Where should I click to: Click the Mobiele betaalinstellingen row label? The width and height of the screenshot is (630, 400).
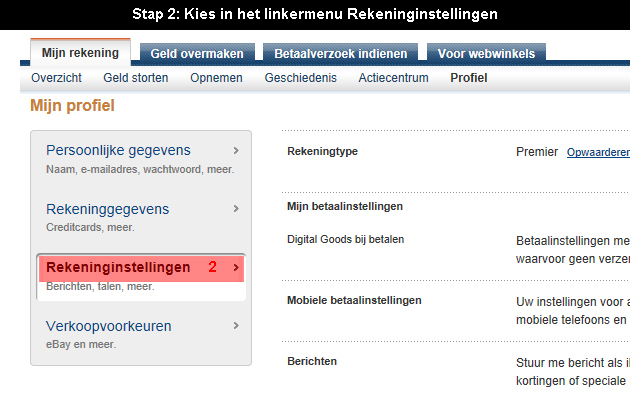pos(354,300)
